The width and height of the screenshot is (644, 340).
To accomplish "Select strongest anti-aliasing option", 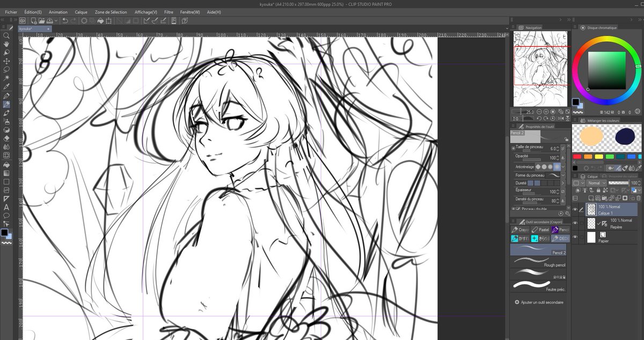I will (x=557, y=166).
